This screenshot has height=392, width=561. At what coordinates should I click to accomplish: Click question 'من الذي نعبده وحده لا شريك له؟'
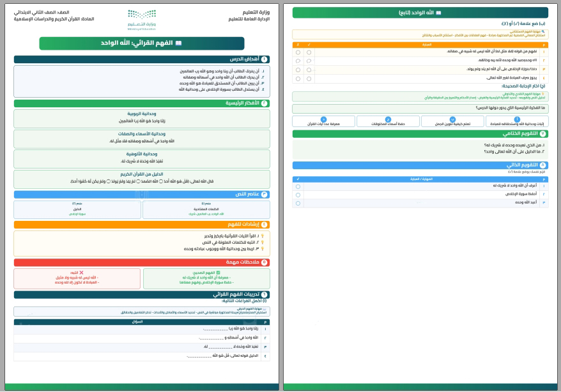[514, 146]
